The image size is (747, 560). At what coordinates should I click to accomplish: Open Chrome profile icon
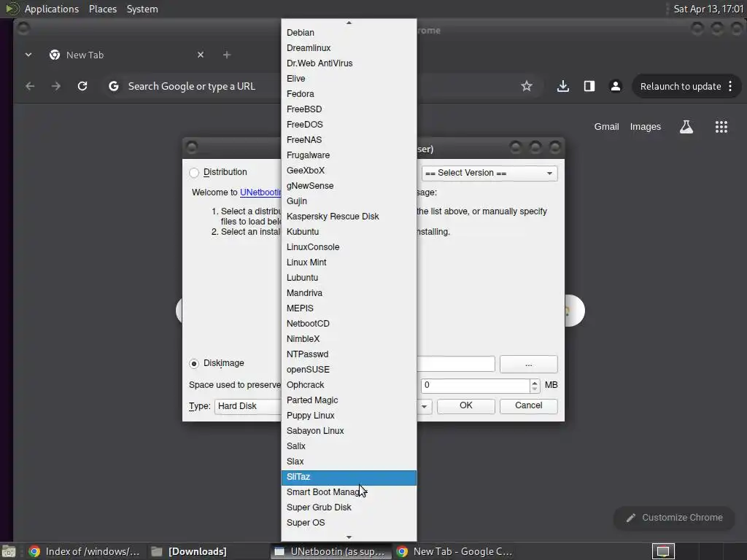[x=616, y=86]
